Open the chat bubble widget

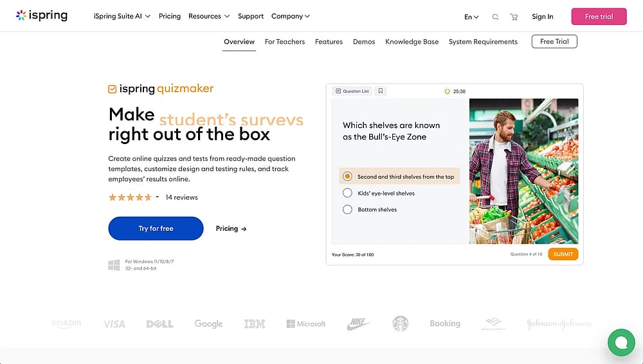[x=621, y=342]
